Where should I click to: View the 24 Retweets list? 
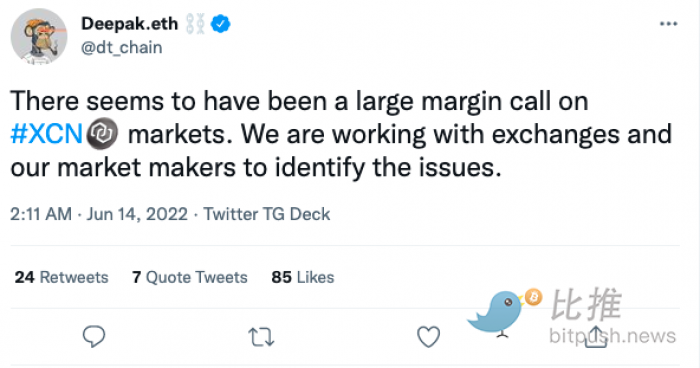(x=62, y=277)
